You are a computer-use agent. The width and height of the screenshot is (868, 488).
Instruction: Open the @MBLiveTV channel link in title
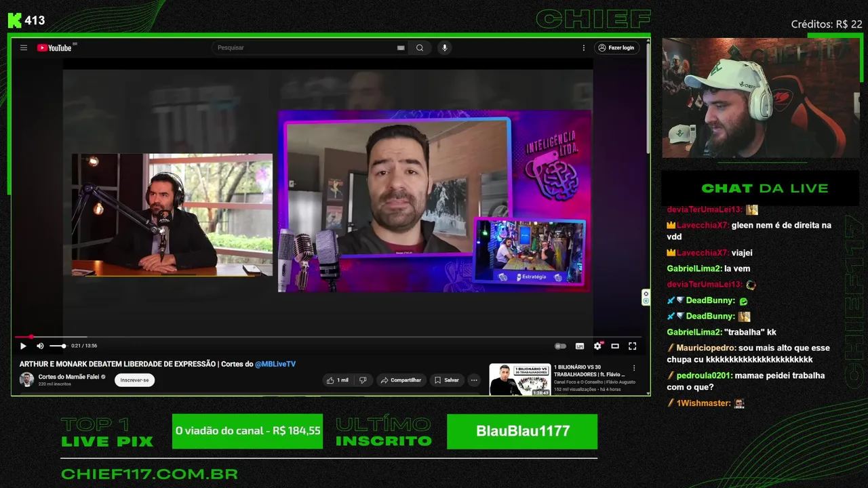tap(275, 364)
